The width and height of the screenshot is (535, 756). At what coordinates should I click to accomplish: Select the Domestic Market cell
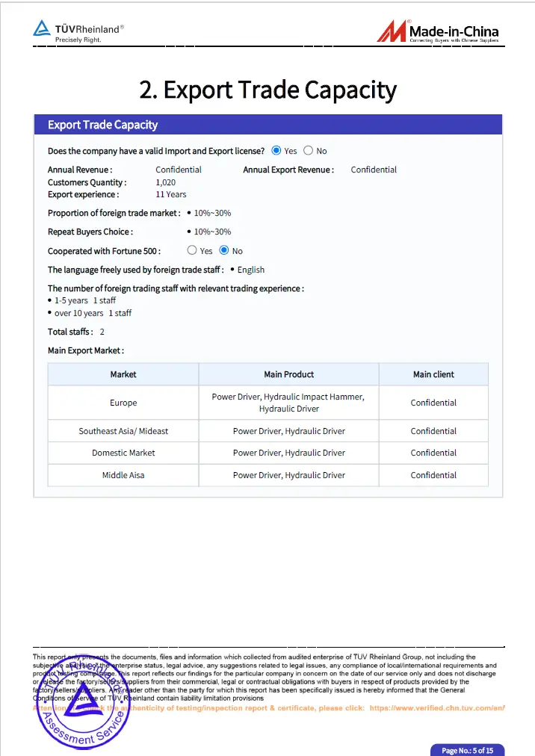coord(123,453)
